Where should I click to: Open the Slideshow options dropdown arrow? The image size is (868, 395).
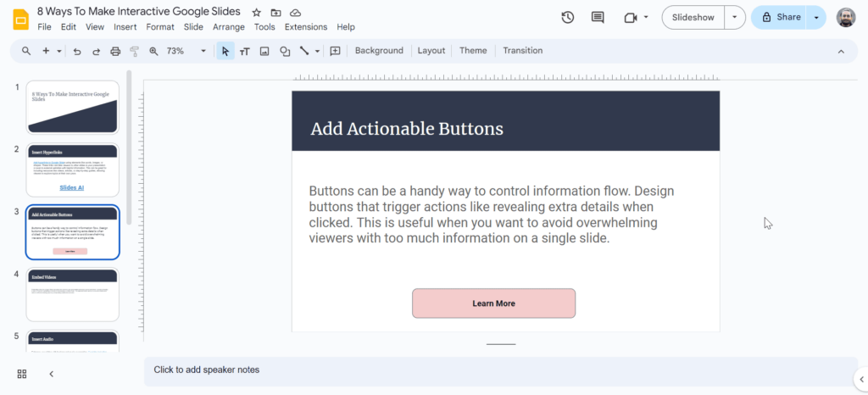[734, 17]
